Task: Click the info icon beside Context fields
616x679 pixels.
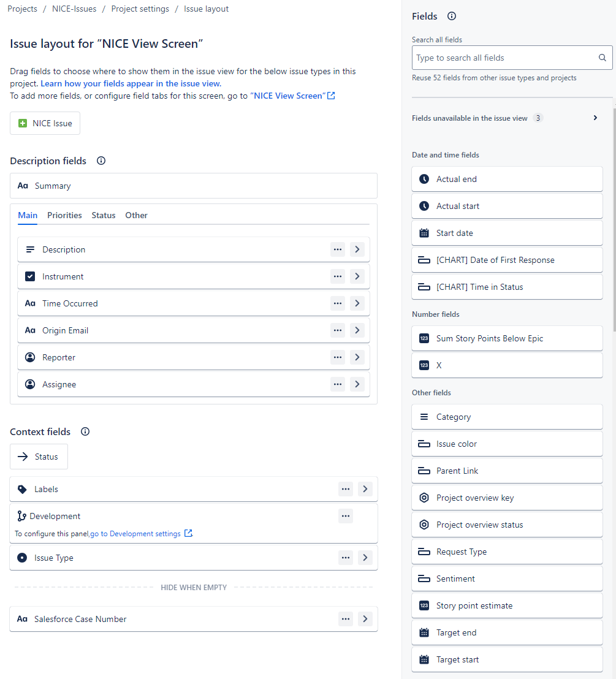Action: point(85,431)
